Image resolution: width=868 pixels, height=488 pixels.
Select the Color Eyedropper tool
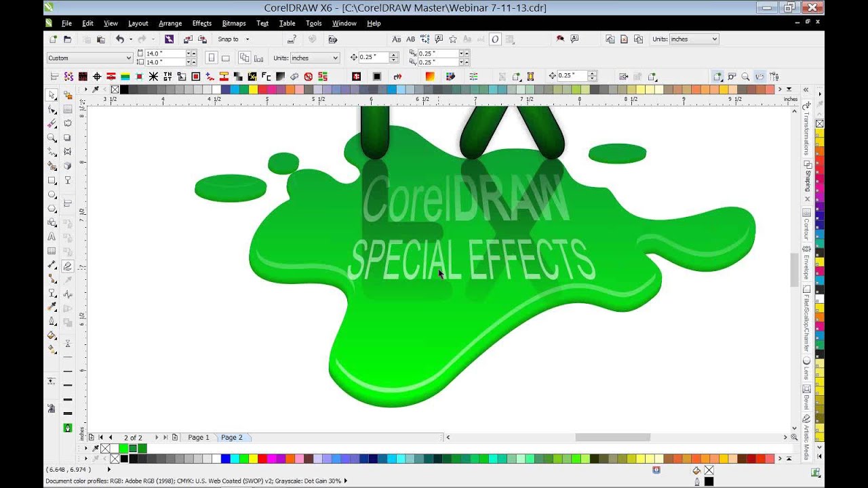click(x=52, y=307)
